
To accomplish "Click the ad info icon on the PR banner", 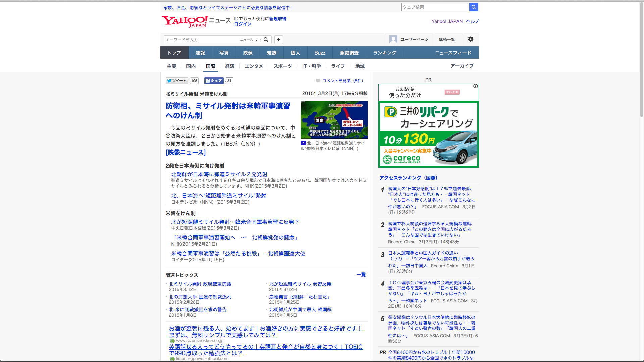I will (x=475, y=86).
